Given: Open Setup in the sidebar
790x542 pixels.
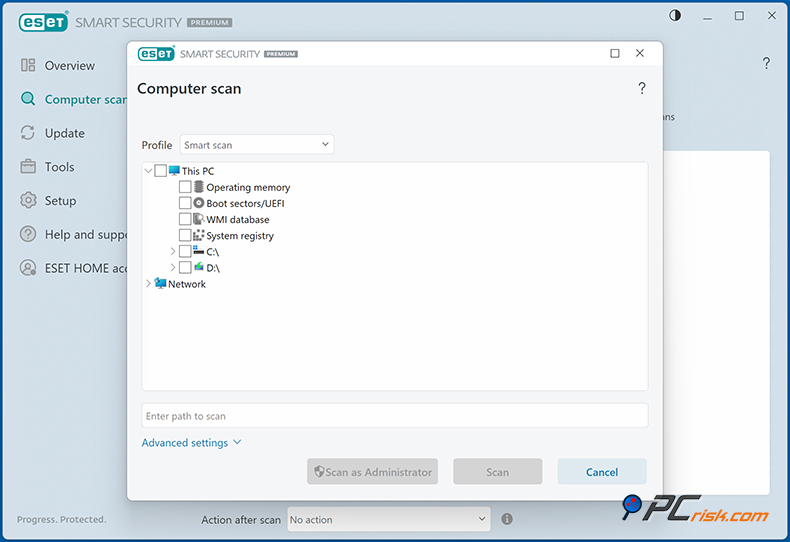Looking at the screenshot, I should 60,200.
